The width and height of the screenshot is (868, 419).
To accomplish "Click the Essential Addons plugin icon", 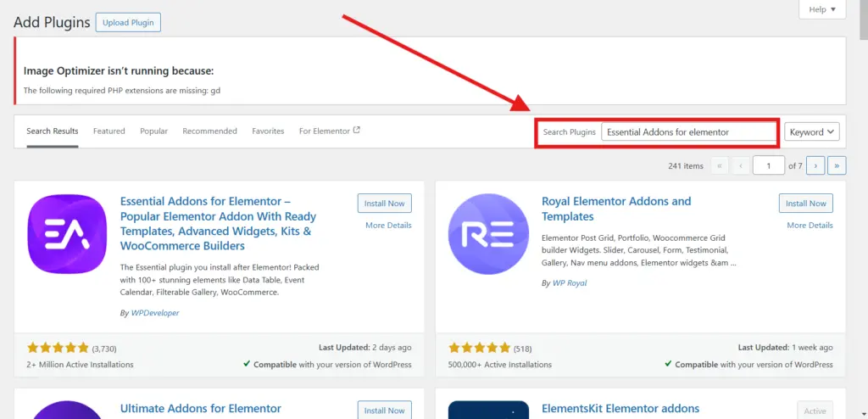I will [67, 234].
